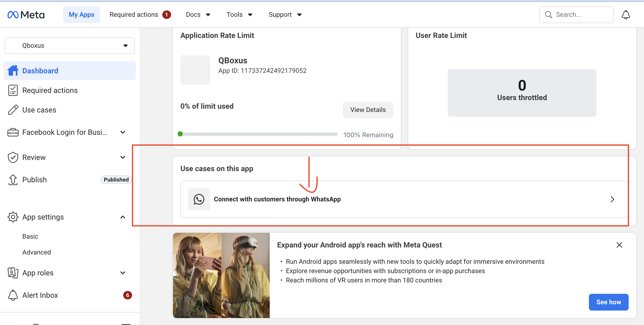Click the QBoxus app icon placeholder

[195, 70]
